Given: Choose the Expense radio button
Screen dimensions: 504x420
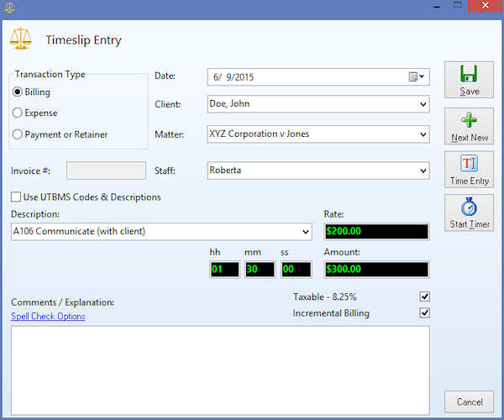Looking at the screenshot, I should (x=18, y=113).
